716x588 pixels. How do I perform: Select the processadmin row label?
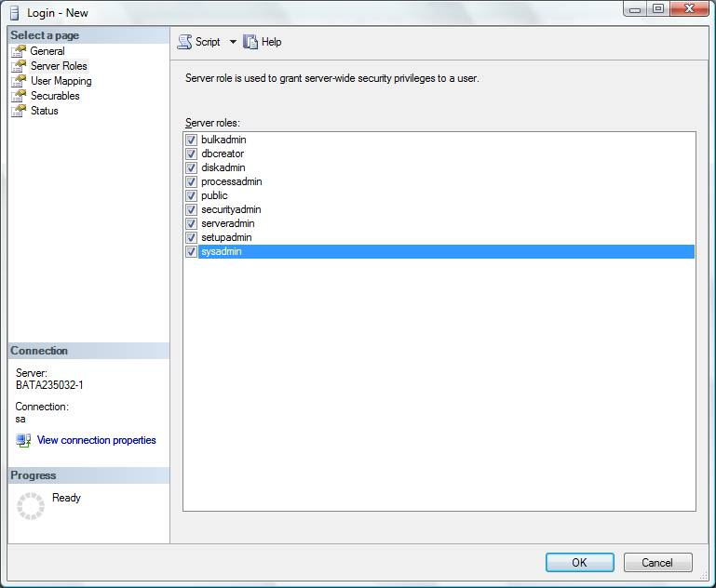click(231, 182)
